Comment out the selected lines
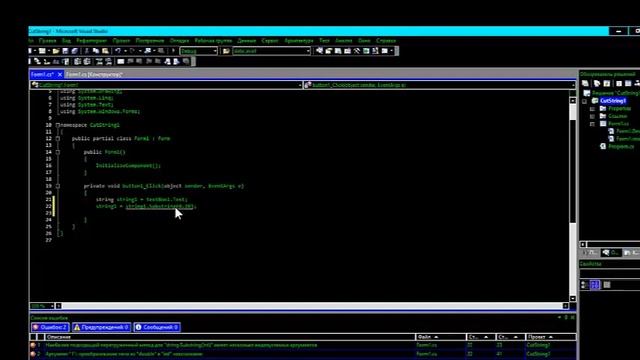The height and width of the screenshot is (360, 640). click(x=99, y=62)
